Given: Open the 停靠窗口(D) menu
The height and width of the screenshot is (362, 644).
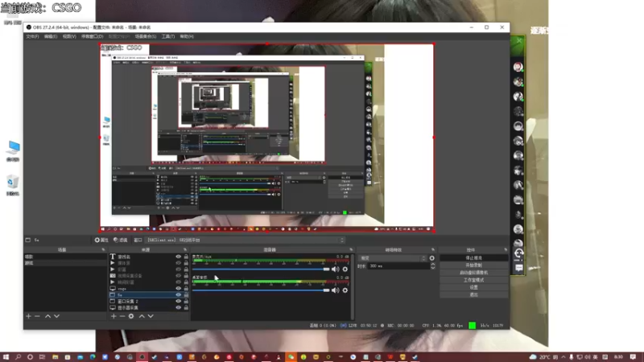Looking at the screenshot, I should tap(92, 36).
